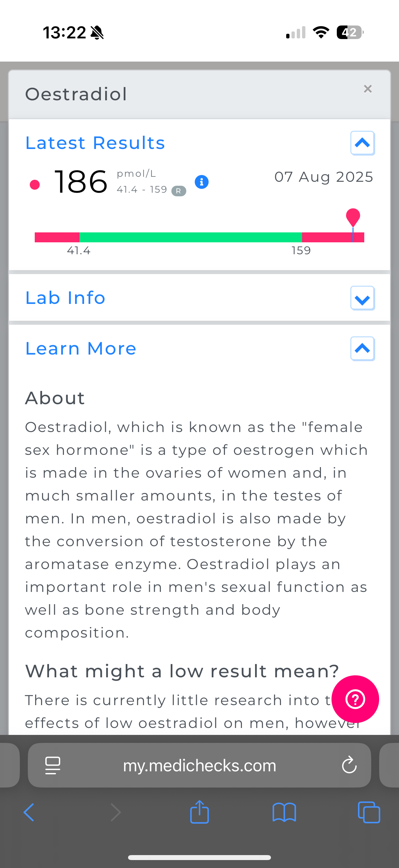Go back with Safari back arrow
The height and width of the screenshot is (868, 399).
(x=29, y=812)
